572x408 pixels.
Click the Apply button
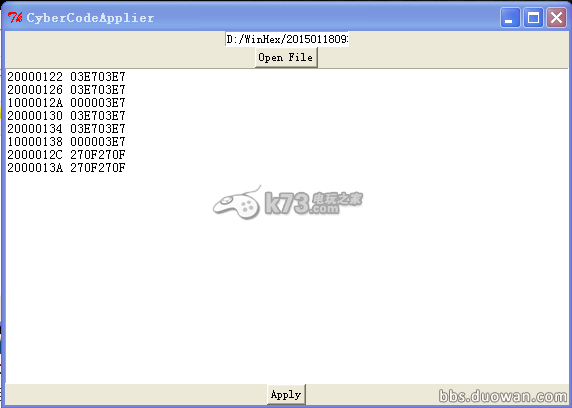pyautogui.click(x=286, y=394)
